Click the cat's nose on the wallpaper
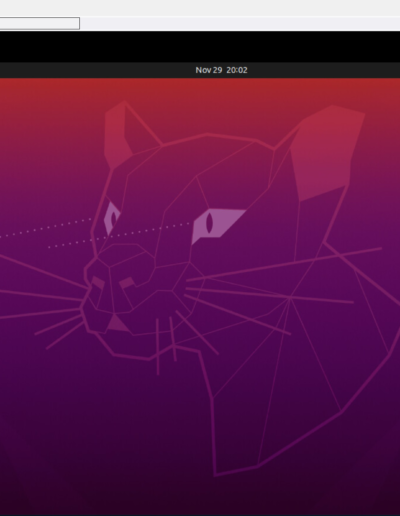 (x=113, y=283)
